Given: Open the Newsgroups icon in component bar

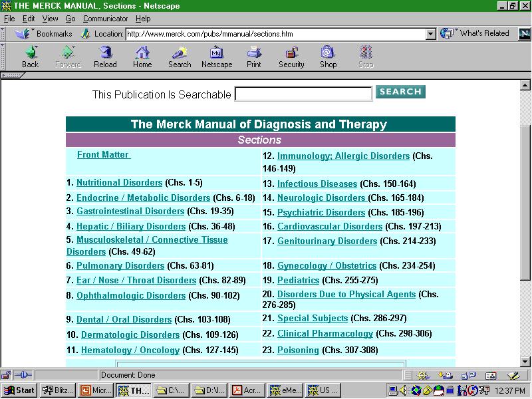Looking at the screenshot, I should [x=469, y=375].
